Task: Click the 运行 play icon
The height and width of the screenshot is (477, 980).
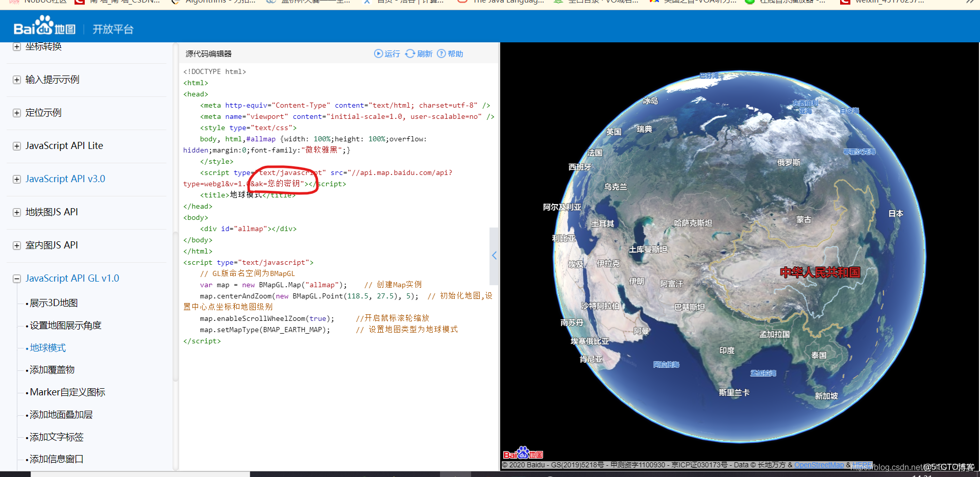Action: (x=378, y=54)
